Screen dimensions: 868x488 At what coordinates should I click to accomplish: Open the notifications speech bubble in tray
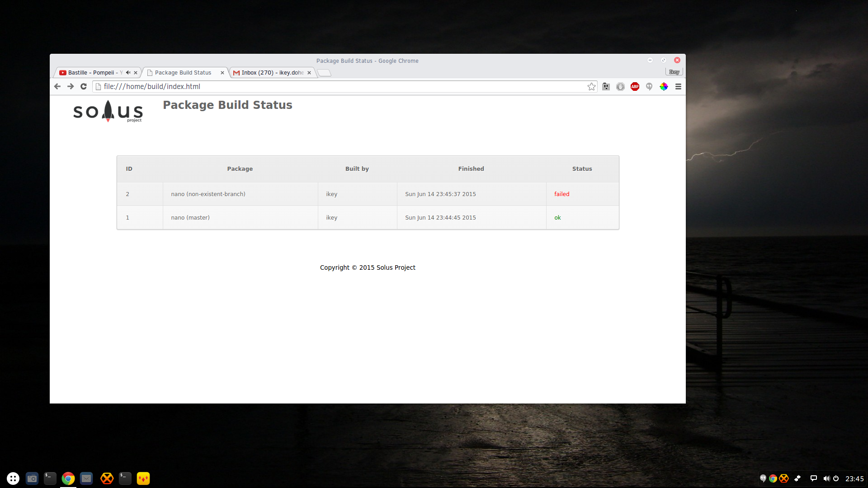(814, 478)
